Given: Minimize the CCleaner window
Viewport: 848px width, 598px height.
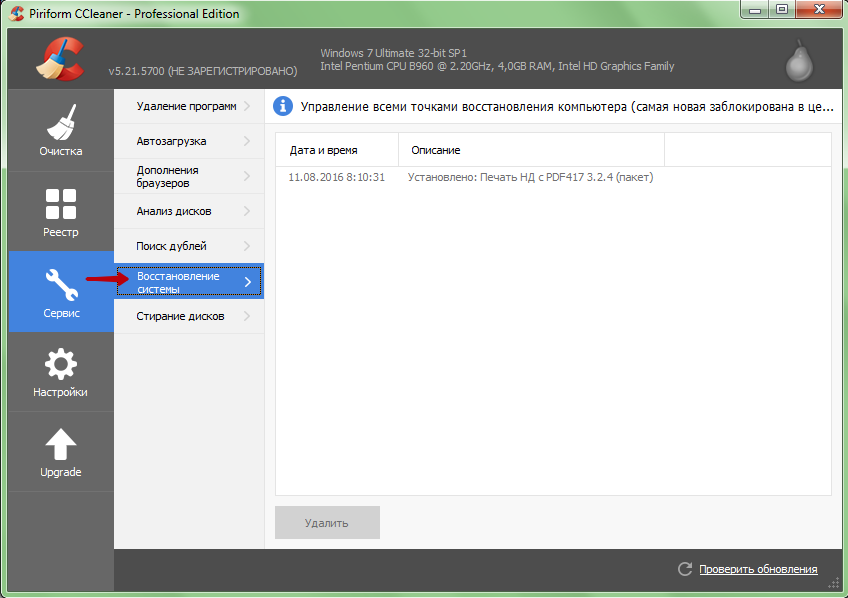Looking at the screenshot, I should (755, 10).
